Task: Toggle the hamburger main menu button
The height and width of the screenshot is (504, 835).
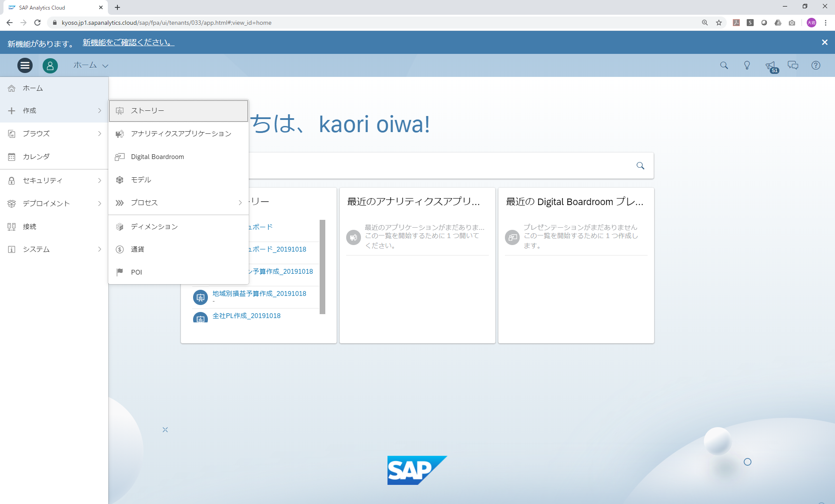Action: (25, 65)
